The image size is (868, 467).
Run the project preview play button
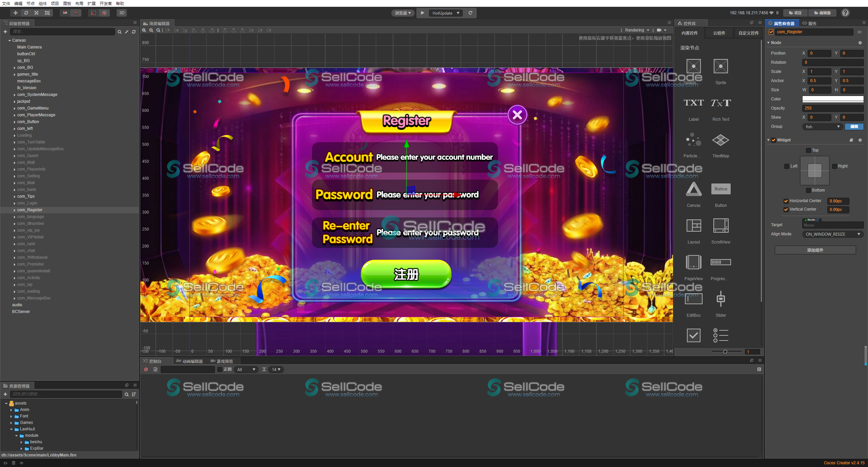(422, 13)
